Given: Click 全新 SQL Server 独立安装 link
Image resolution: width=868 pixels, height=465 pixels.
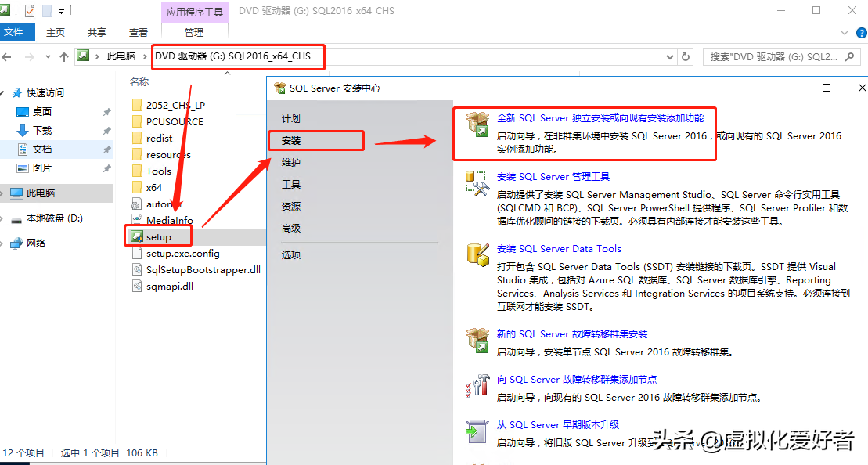Looking at the screenshot, I should click(x=600, y=118).
